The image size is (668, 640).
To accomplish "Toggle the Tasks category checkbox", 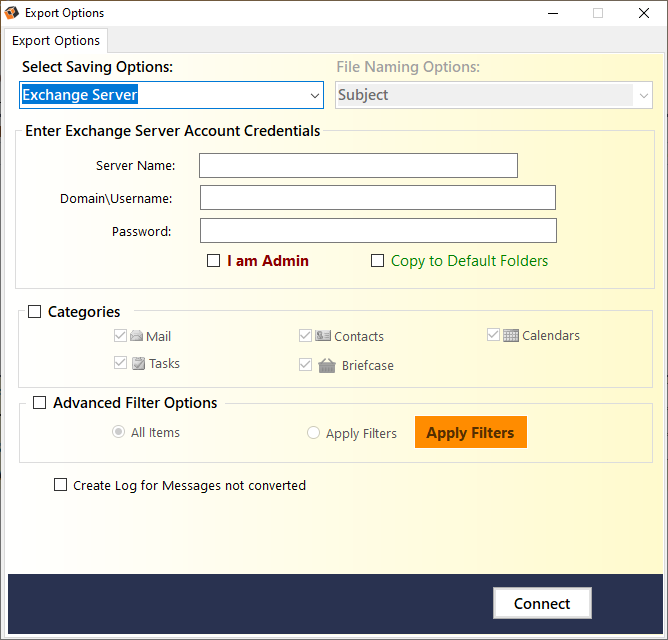I will 120,363.
